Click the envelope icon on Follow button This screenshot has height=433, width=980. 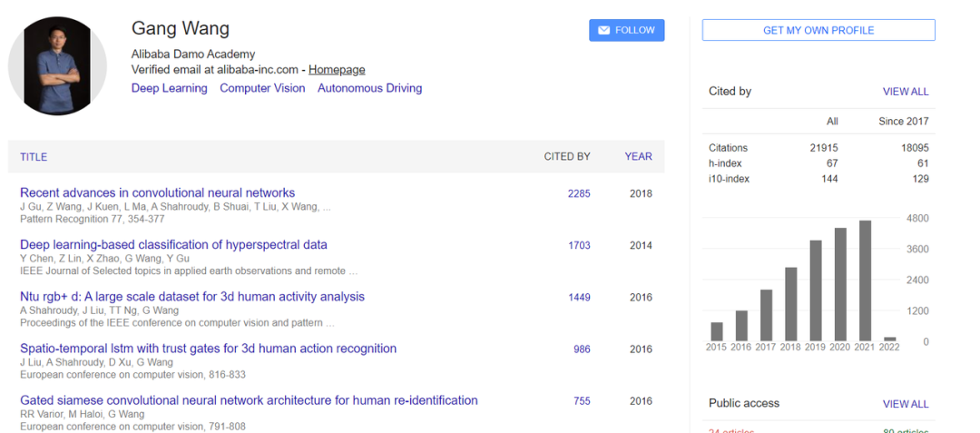coord(603,30)
